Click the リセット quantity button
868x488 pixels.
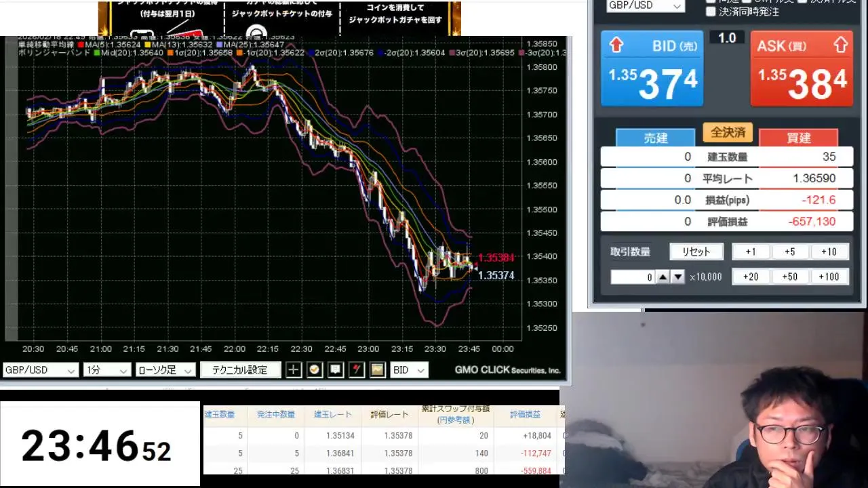coord(696,251)
